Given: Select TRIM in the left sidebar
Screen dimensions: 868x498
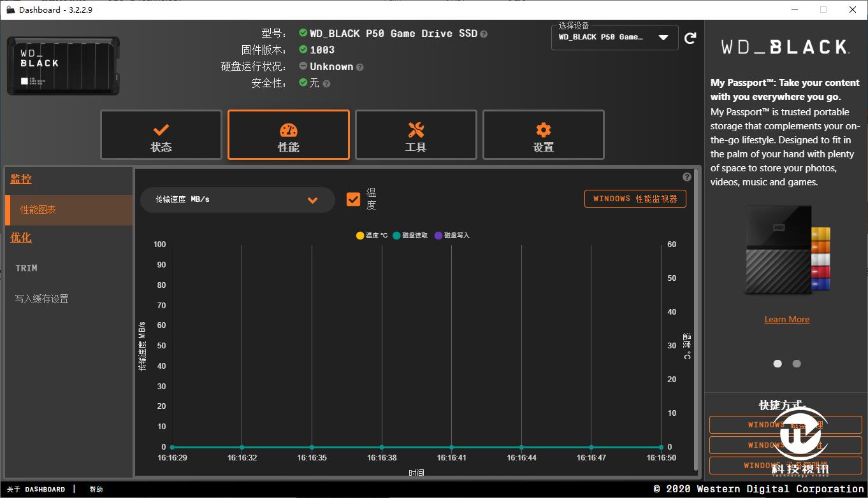Looking at the screenshot, I should pos(27,268).
